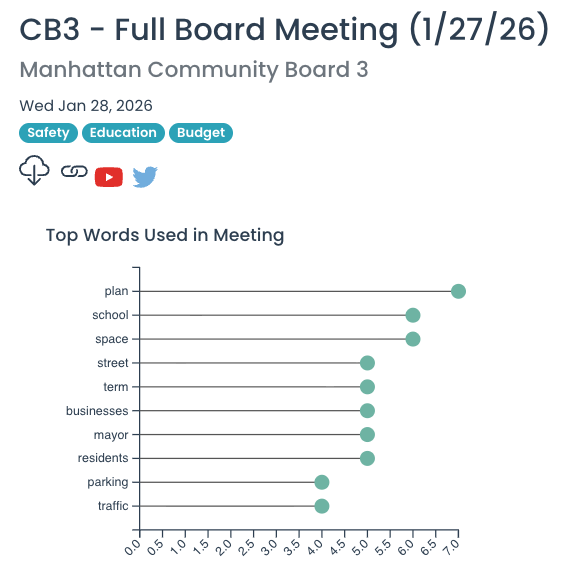Click the 'street' data point

click(367, 363)
